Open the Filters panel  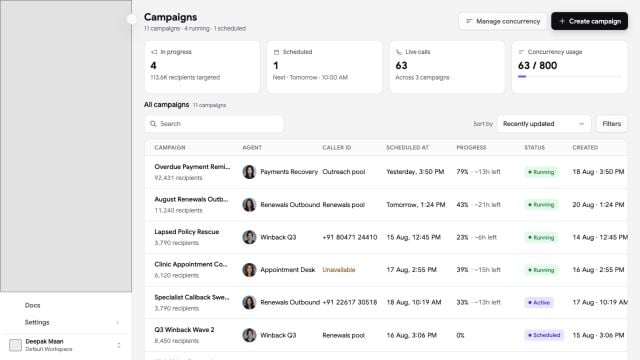pyautogui.click(x=611, y=124)
